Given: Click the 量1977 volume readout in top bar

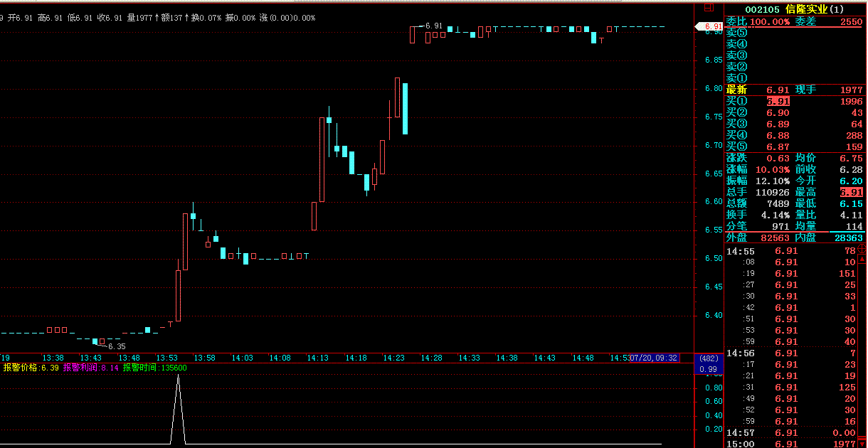Looking at the screenshot, I should (x=140, y=17).
